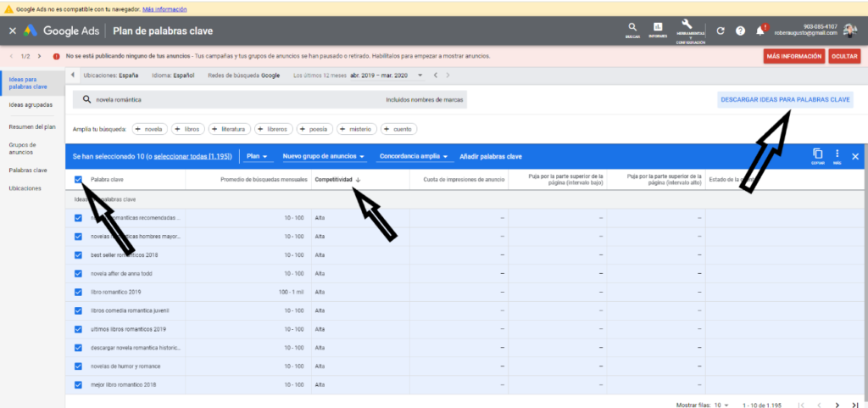Open Mostrar filas rows-per-page dropdown

pos(721,405)
